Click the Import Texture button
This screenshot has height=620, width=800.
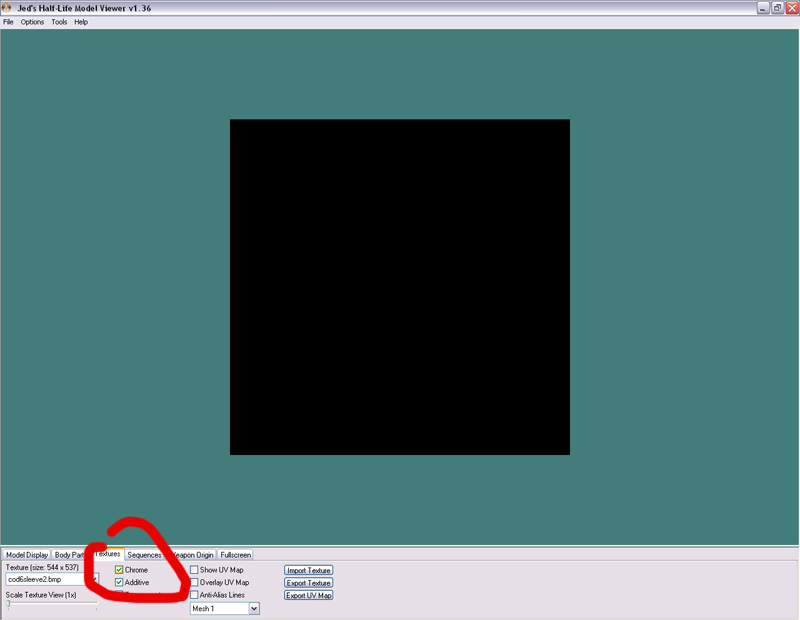308,570
